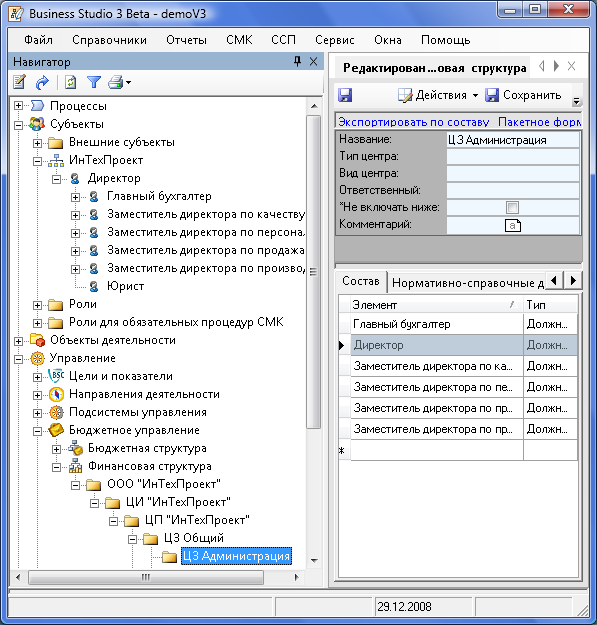The height and width of the screenshot is (625, 597).
Task: Expand the Внешние субъекты folder
Action: [37, 143]
